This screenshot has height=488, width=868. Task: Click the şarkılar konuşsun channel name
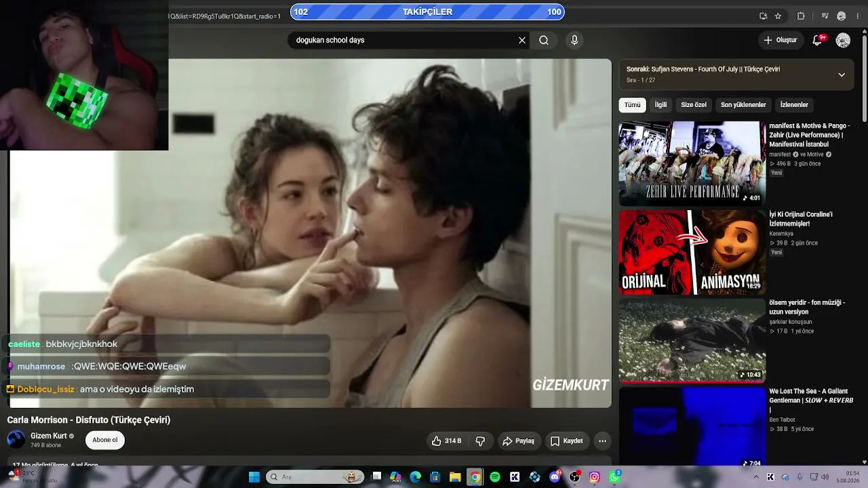(790, 322)
